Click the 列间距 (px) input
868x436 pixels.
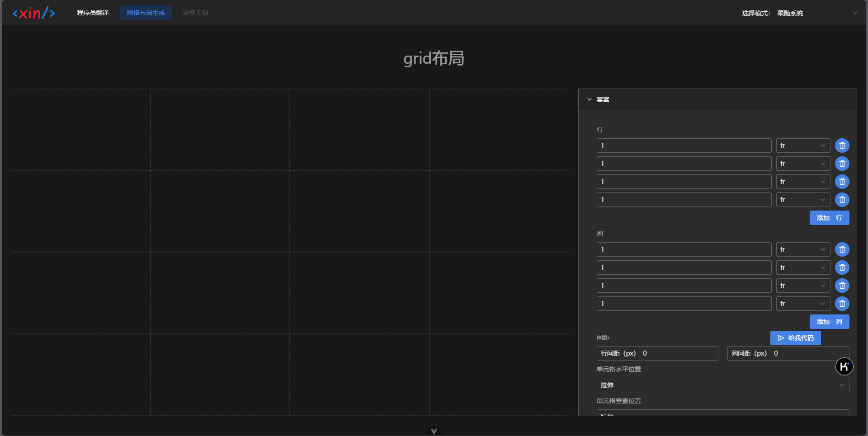pos(788,353)
